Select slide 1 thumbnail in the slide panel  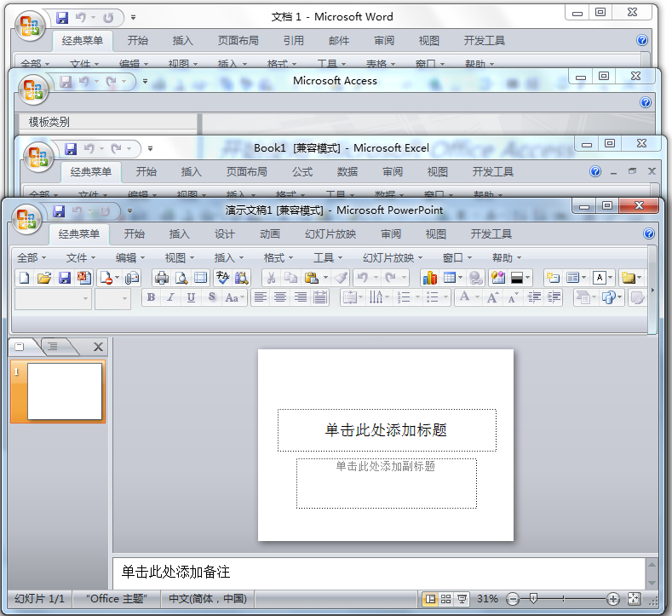[x=65, y=391]
